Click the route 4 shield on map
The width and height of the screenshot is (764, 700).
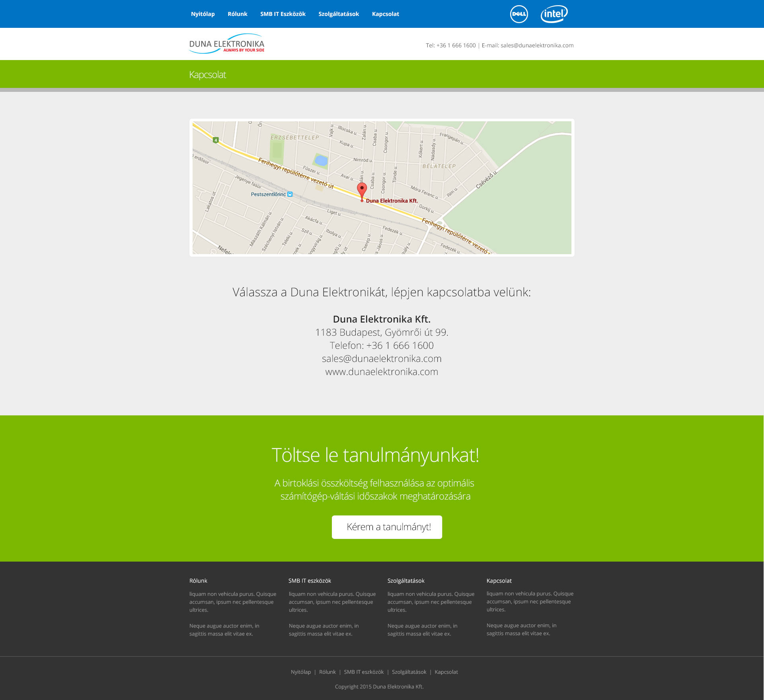(x=216, y=140)
